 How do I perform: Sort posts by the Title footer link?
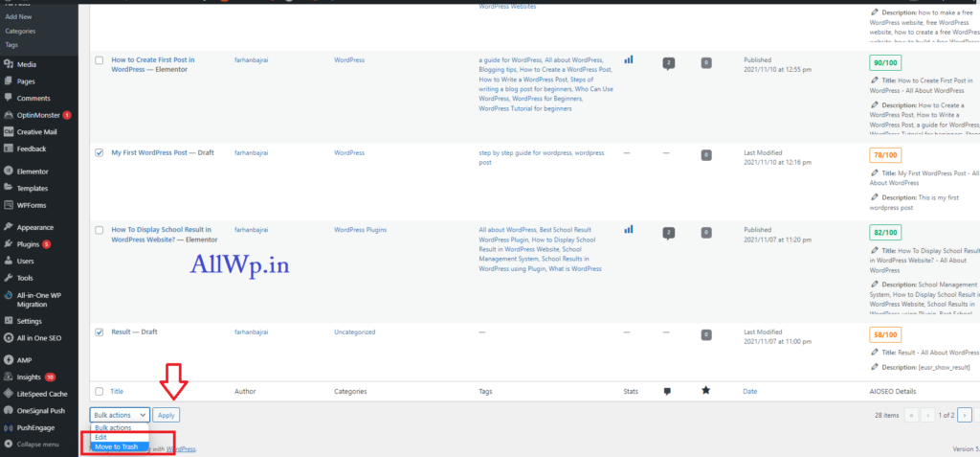pos(117,391)
